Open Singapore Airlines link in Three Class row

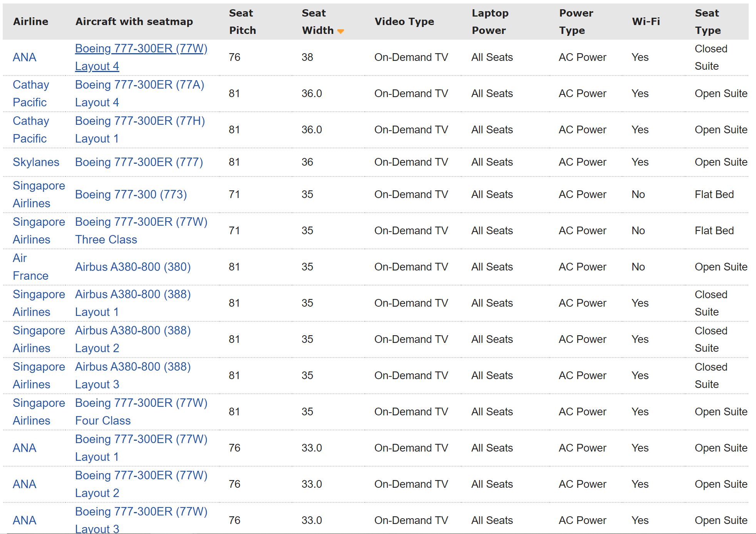[39, 231]
